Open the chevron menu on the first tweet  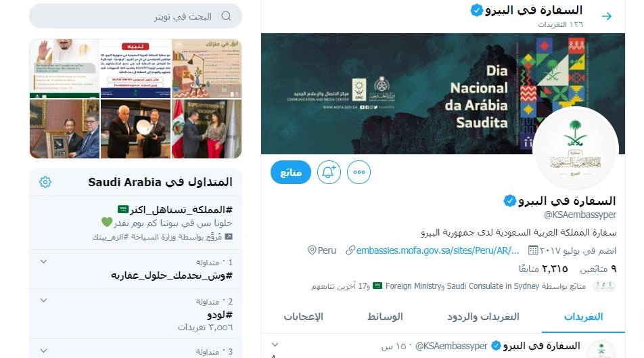pos(275,344)
